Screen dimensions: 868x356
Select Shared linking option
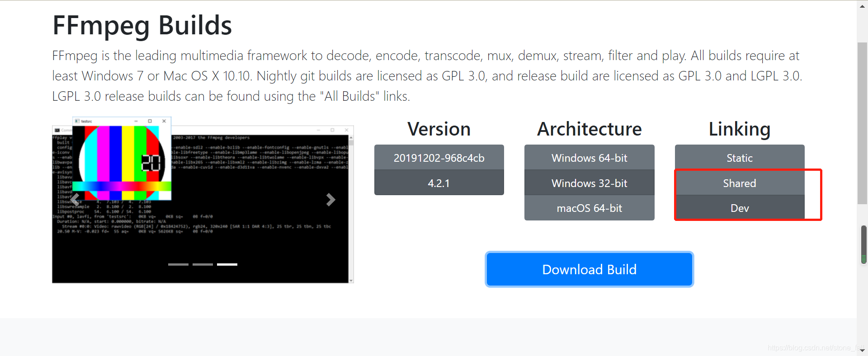pyautogui.click(x=740, y=183)
